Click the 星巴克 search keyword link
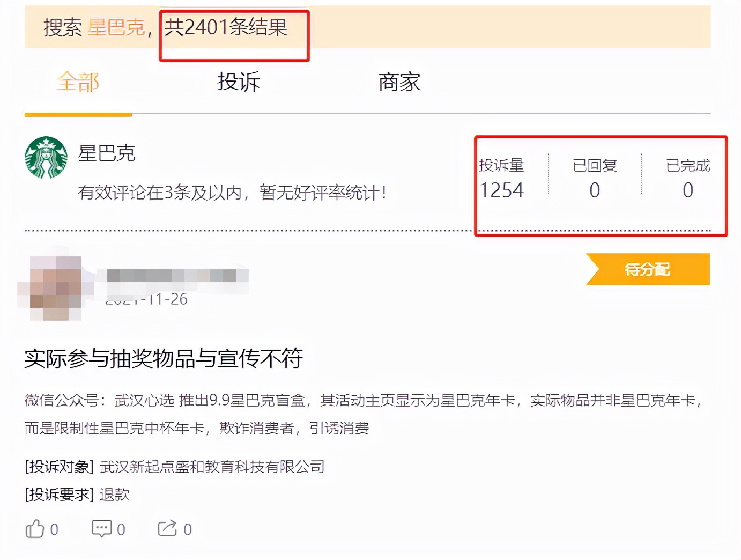 click(x=116, y=30)
